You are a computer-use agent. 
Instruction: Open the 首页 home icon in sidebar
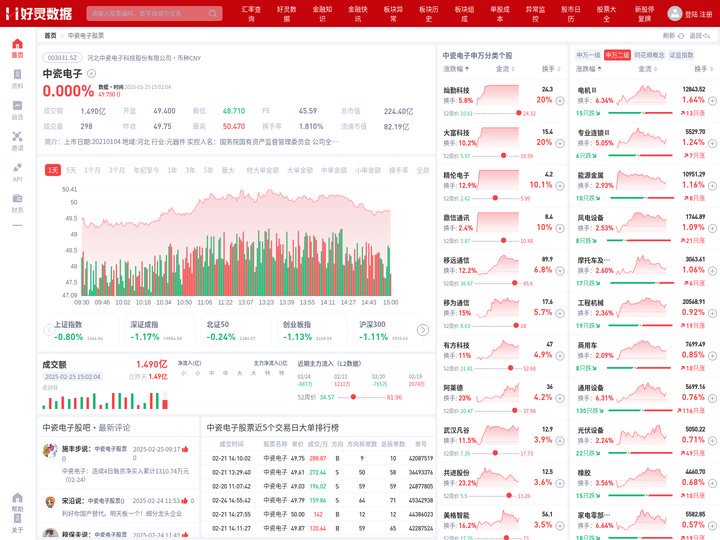click(x=17, y=44)
